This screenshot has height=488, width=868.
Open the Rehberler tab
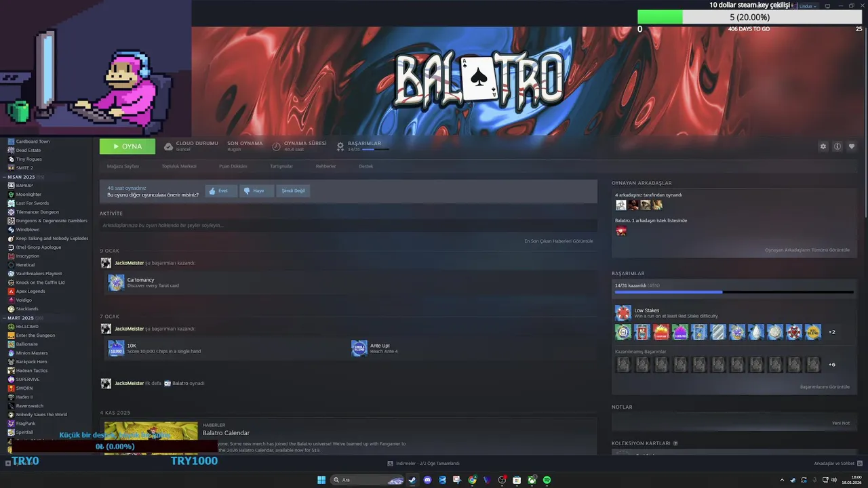pos(325,166)
